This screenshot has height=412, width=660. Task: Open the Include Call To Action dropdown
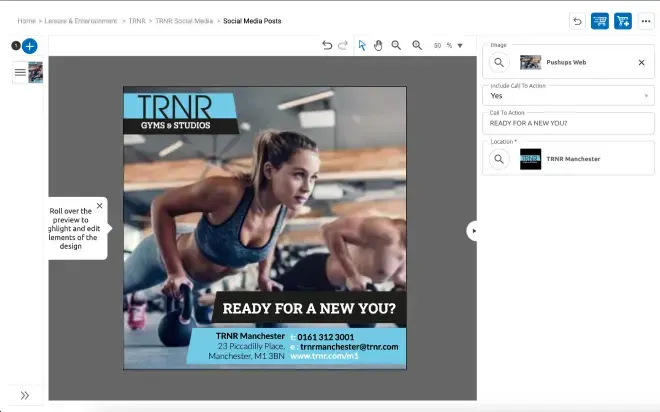pos(568,96)
